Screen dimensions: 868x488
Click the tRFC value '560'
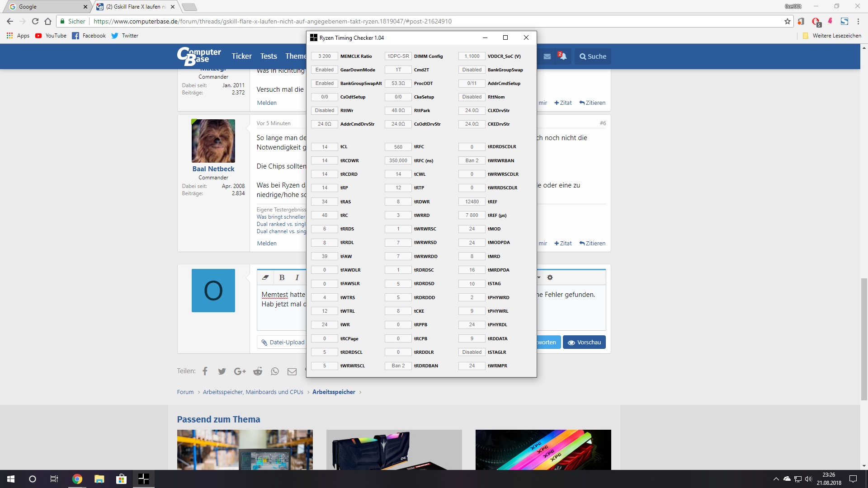pyautogui.click(x=398, y=147)
